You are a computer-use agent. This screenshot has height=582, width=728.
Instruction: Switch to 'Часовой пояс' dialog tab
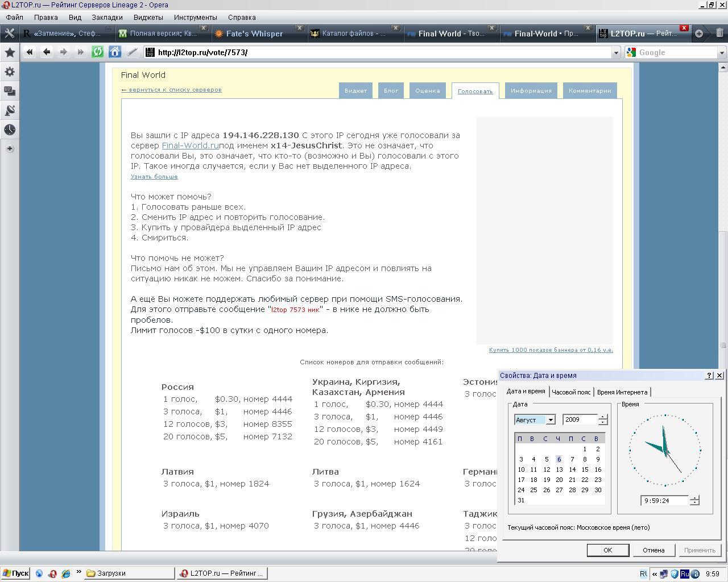[571, 392]
